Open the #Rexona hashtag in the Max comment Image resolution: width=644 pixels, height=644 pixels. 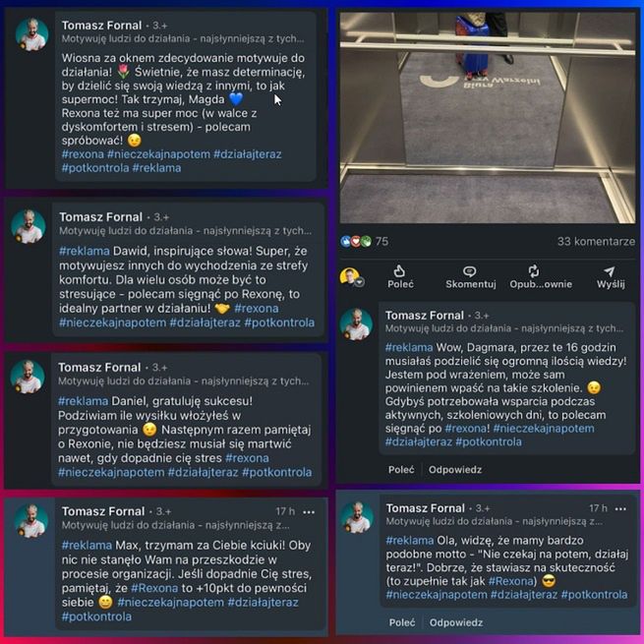pyautogui.click(x=154, y=588)
